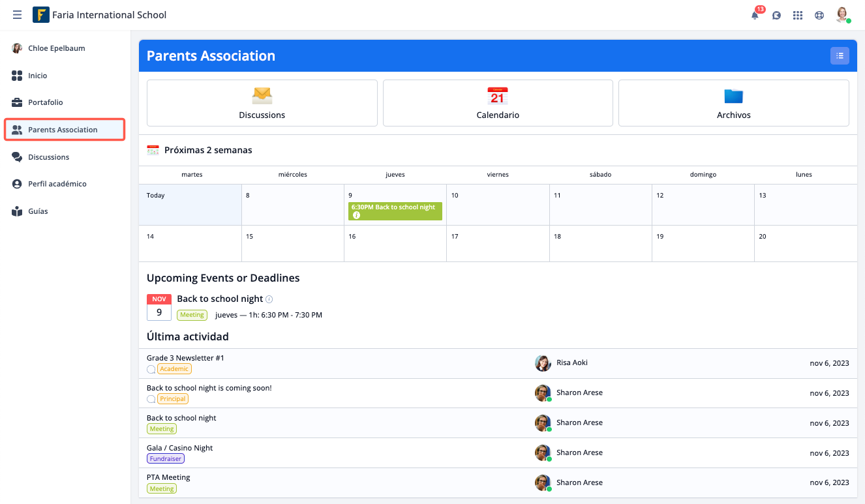Open the Archivos folder tile
This screenshot has height=504, width=865.
click(733, 103)
